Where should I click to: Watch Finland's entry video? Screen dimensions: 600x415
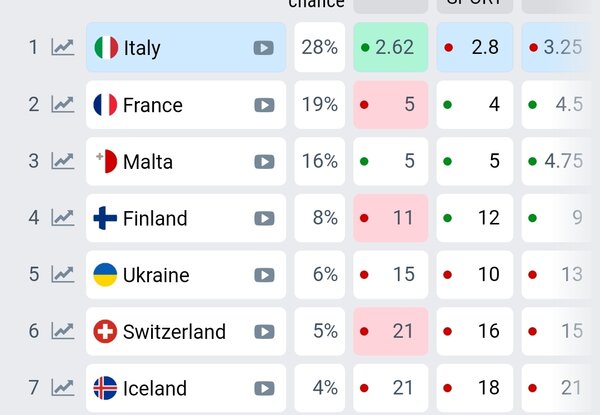pyautogui.click(x=264, y=218)
